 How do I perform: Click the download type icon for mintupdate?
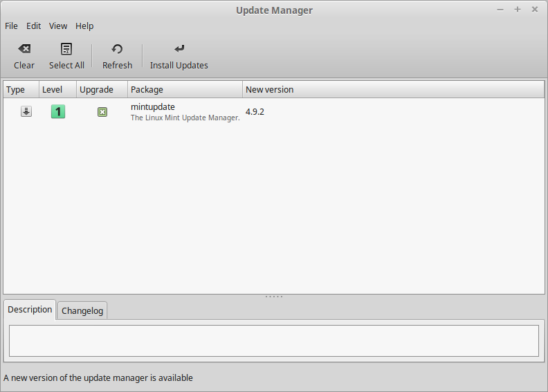26,111
